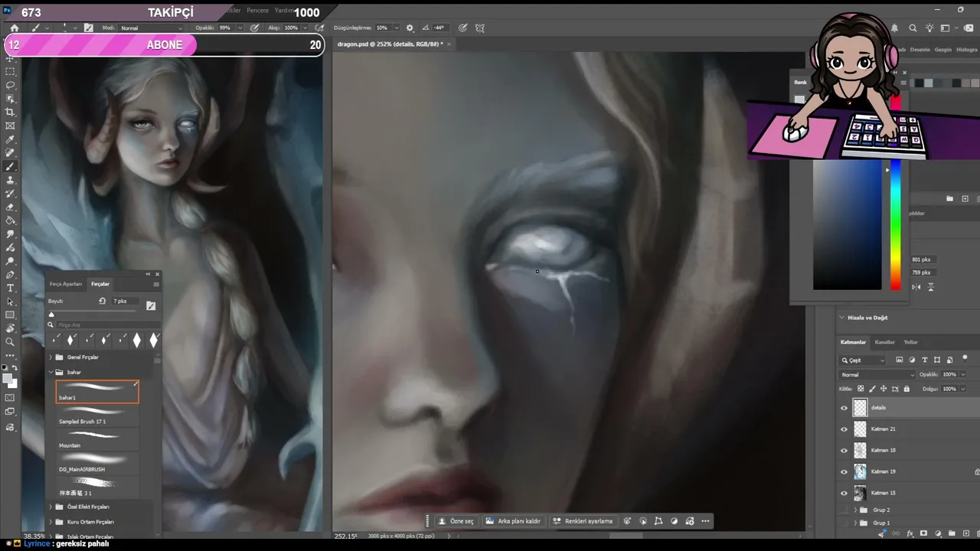Click the hue slider in color panel

895,226
